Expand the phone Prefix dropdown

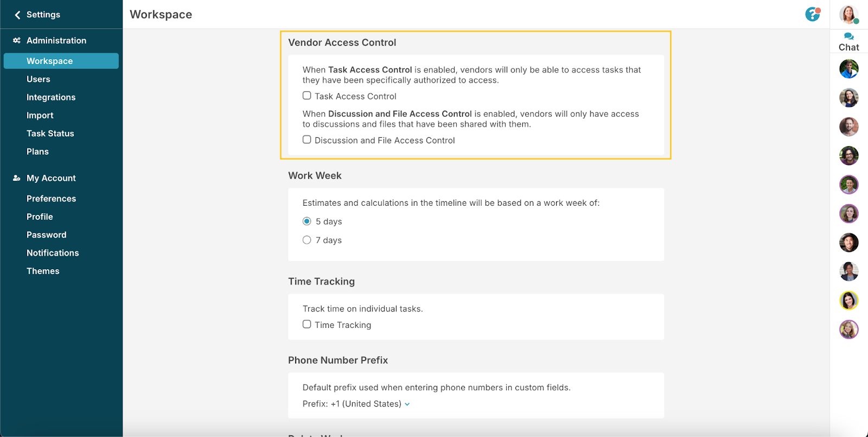coord(407,404)
